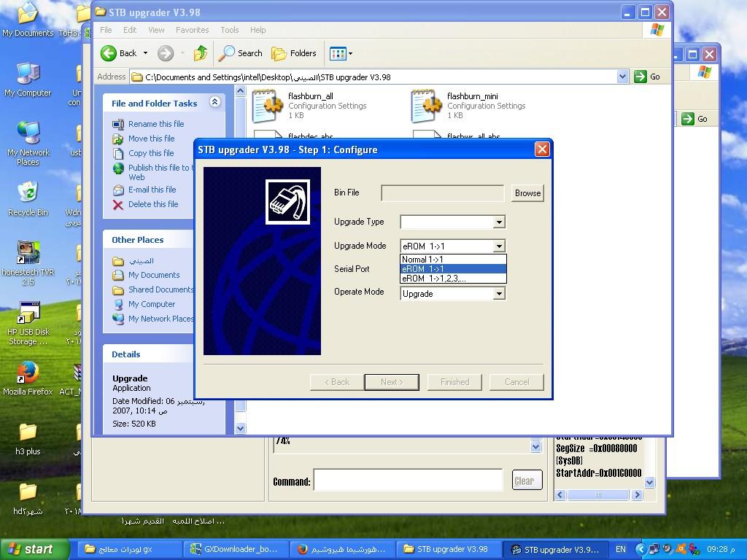Open honestech TVR 2.5 desktop shortcut

(x=28, y=262)
